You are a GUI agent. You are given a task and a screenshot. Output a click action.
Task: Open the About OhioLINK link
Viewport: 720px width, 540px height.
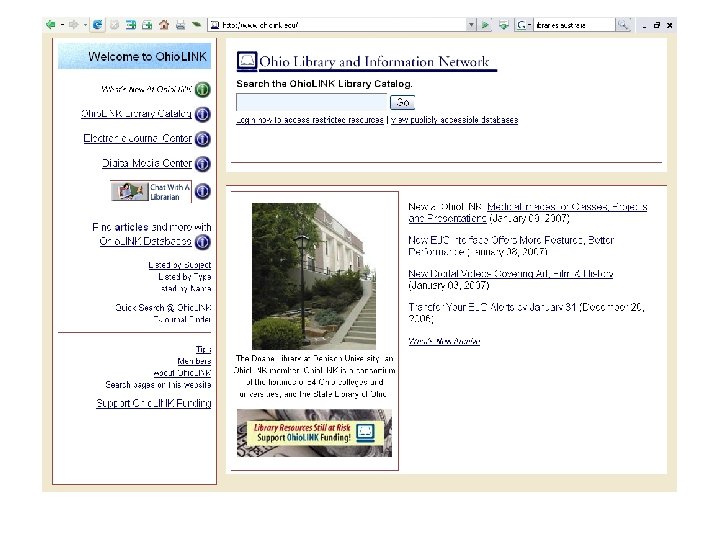click(182, 373)
